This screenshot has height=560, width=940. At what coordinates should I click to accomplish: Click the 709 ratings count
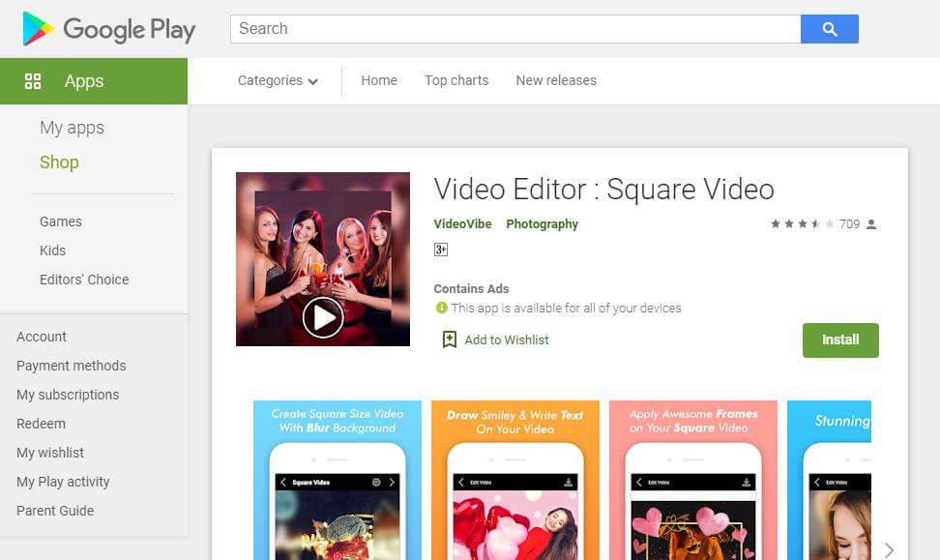point(849,223)
